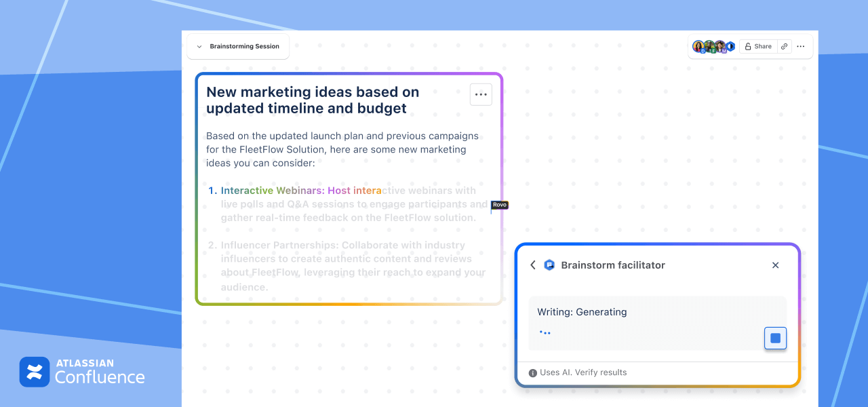Open the three-dot menu on marketing ideas card
The height and width of the screenshot is (407, 868).
(x=481, y=95)
